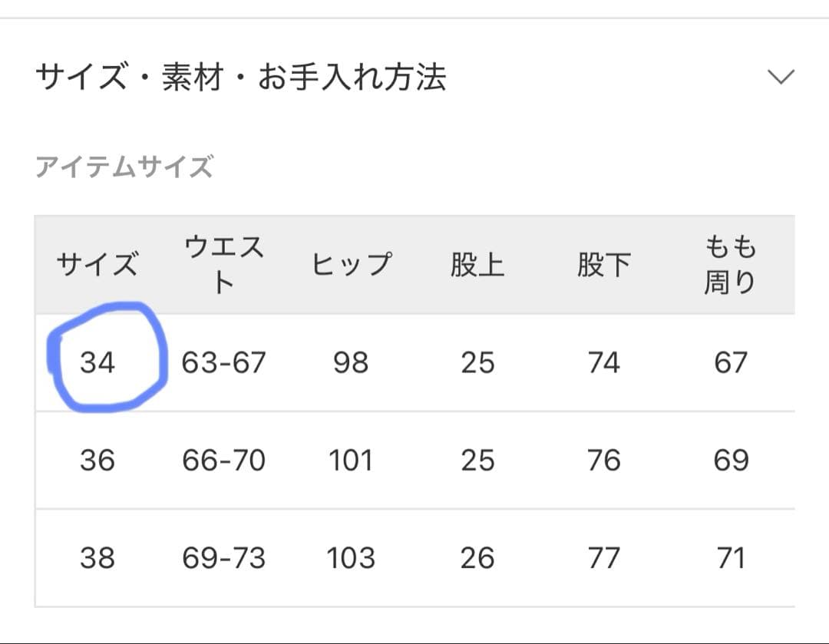Click the 股上 column header
Image resolution: width=829 pixels, height=644 pixels.
pyautogui.click(x=477, y=265)
